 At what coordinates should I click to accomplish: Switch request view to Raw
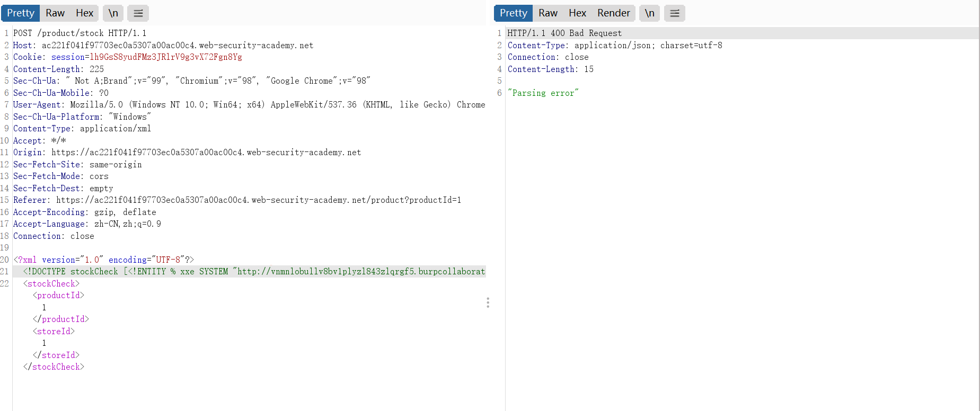55,13
